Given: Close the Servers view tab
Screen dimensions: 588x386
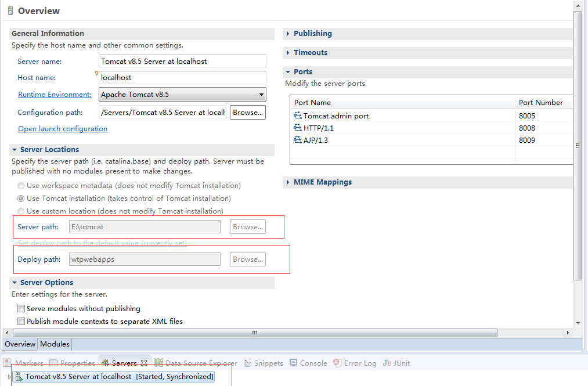Looking at the screenshot, I should 144,363.
